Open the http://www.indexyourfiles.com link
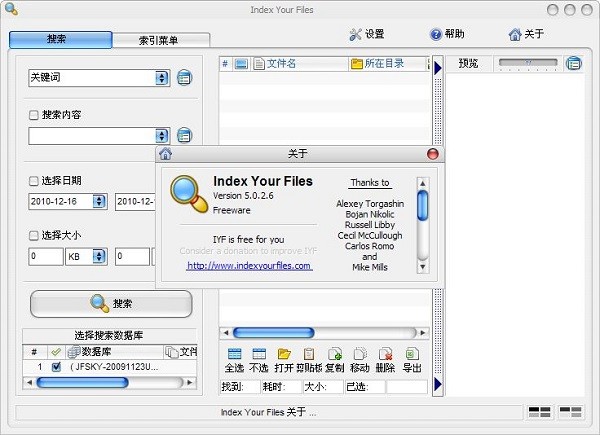This screenshot has height=435, width=600. [249, 266]
